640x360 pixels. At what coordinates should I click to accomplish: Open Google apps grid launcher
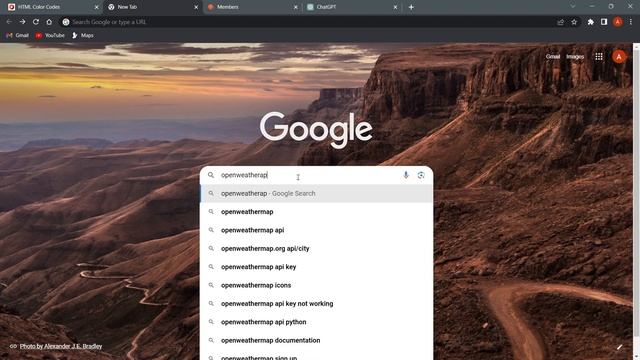(x=599, y=57)
